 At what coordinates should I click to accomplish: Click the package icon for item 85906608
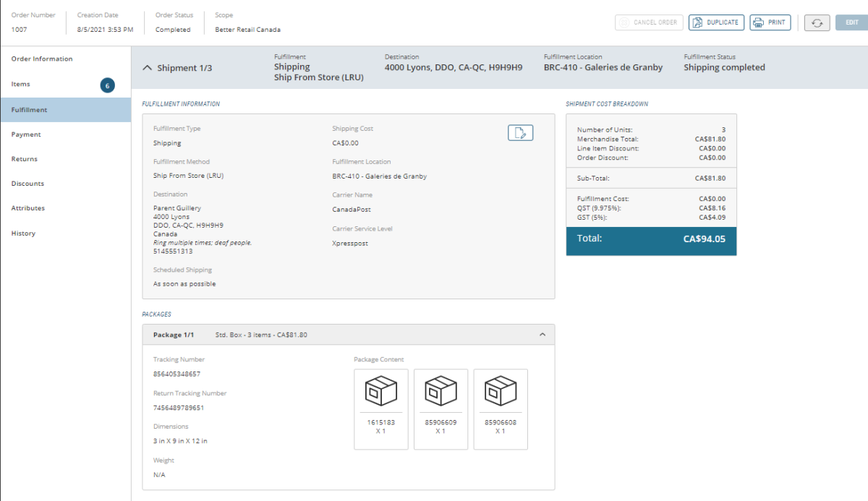tap(500, 391)
